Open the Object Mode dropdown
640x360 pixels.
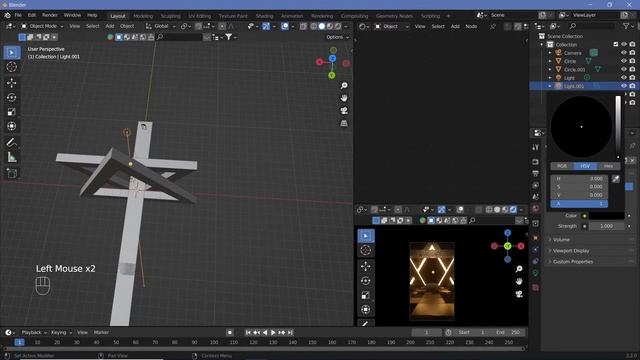coord(42,26)
